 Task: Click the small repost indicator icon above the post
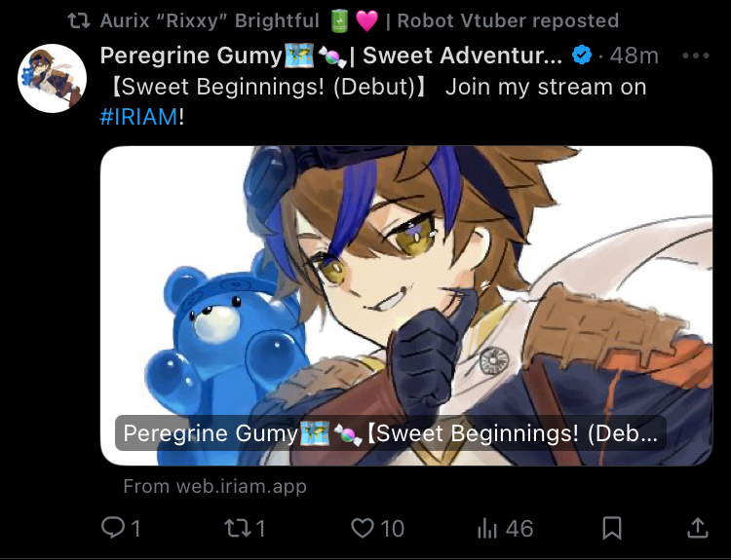pos(82,19)
